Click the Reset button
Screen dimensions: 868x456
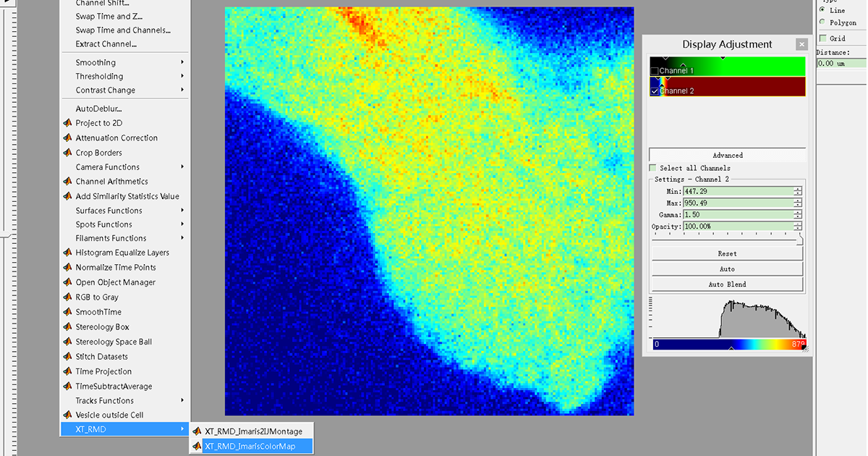pyautogui.click(x=727, y=254)
